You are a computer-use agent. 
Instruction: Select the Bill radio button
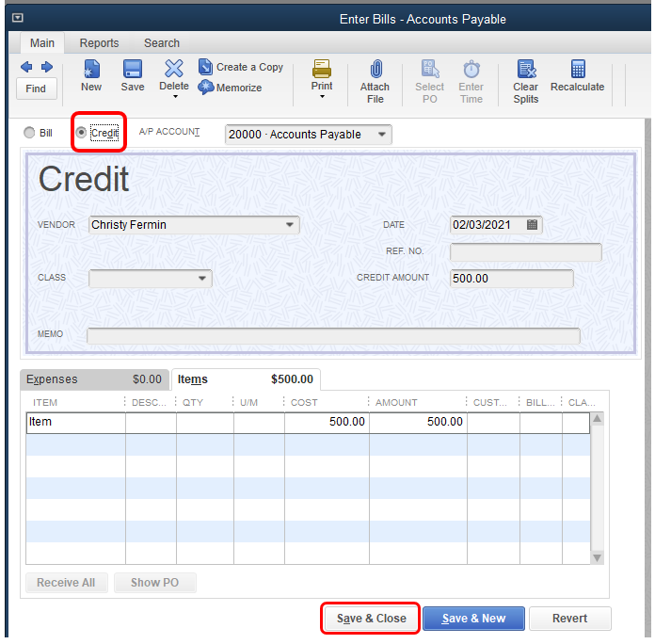(29, 133)
